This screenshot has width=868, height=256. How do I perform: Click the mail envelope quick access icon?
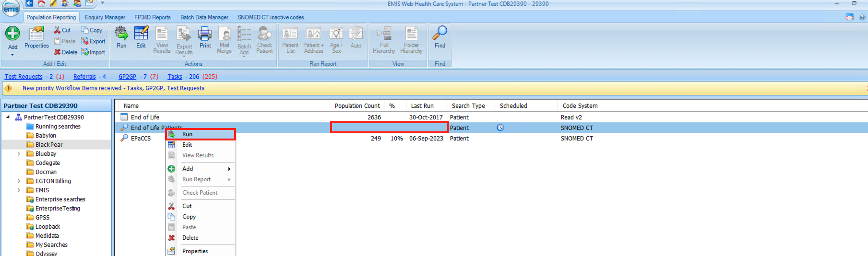(89, 3)
